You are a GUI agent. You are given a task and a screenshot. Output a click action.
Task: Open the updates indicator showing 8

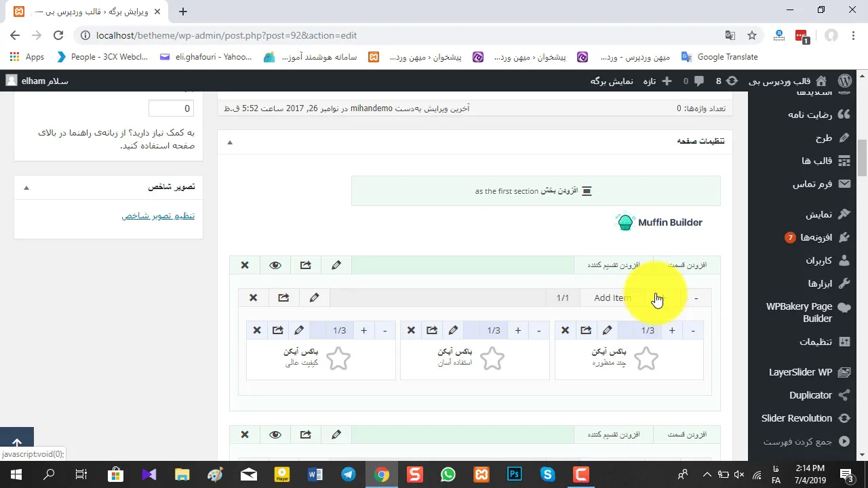pos(726,81)
